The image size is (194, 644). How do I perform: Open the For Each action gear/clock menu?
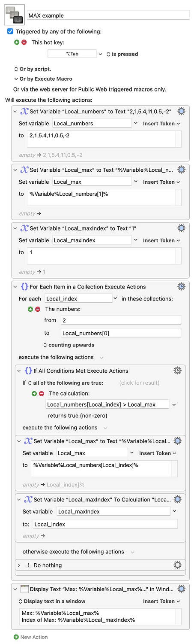coord(181,286)
